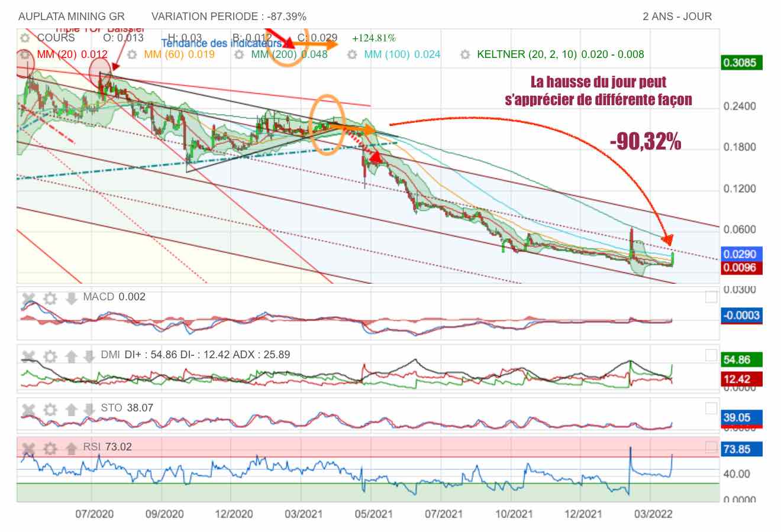Open settings gear for MM (20)

tap(25, 54)
